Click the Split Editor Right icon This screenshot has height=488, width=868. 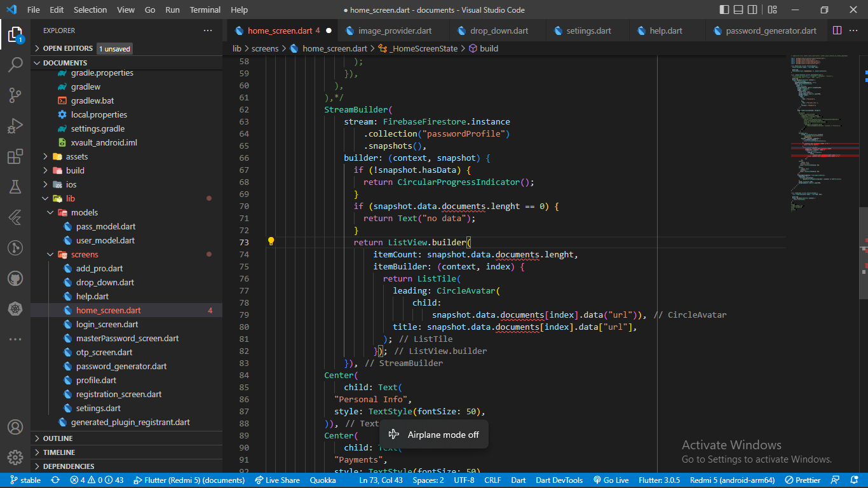tap(837, 30)
